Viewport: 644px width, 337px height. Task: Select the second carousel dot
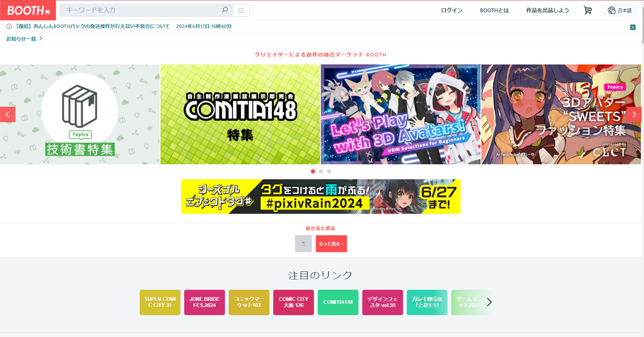tap(321, 171)
